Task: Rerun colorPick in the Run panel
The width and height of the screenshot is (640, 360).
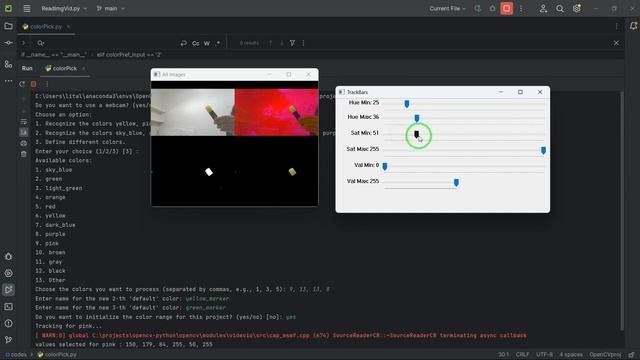Action: (x=22, y=84)
